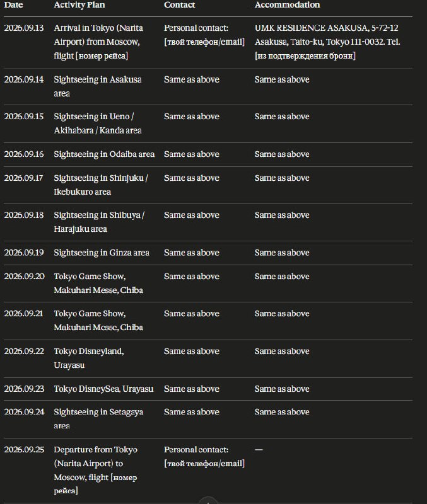Click Sightseeing in Ginza area text
427x504 pixels.
[x=102, y=253]
